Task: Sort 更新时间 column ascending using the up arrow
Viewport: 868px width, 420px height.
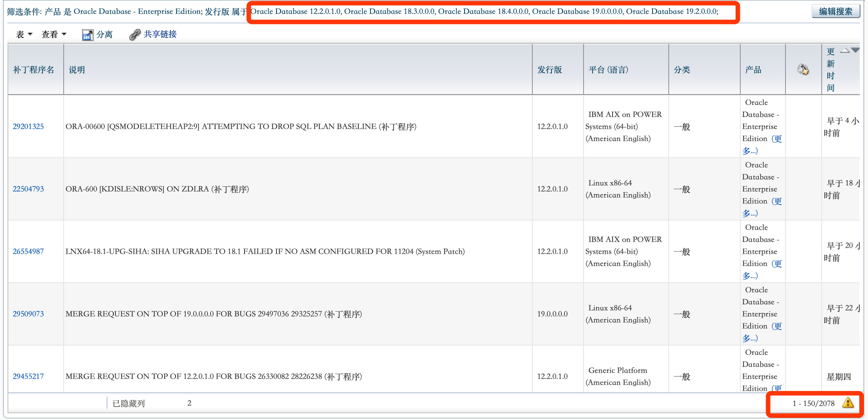Action: point(845,50)
